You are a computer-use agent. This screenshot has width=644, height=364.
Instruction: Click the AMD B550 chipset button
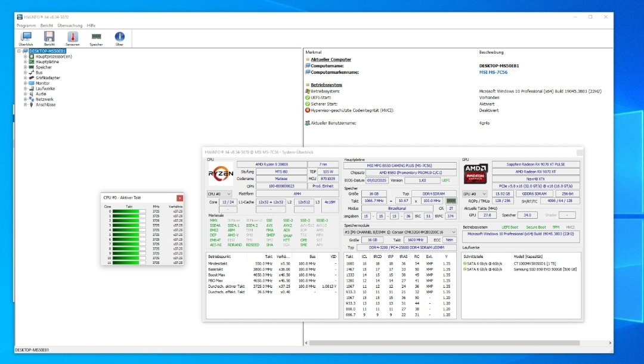(x=411, y=173)
